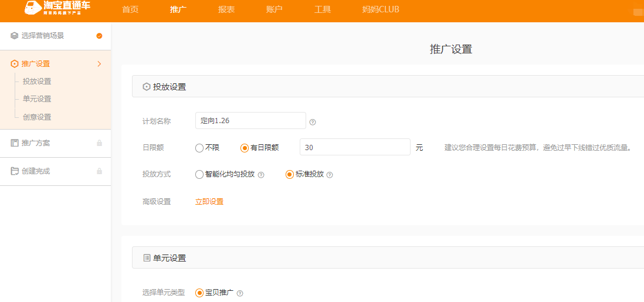Go to 工具 in the top navigation
644x302 pixels.
tap(323, 9)
